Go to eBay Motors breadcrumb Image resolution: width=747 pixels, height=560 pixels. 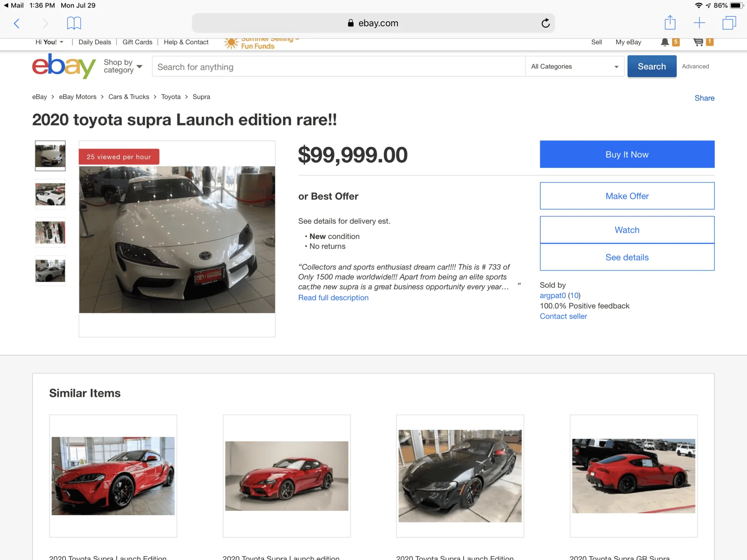click(x=77, y=97)
